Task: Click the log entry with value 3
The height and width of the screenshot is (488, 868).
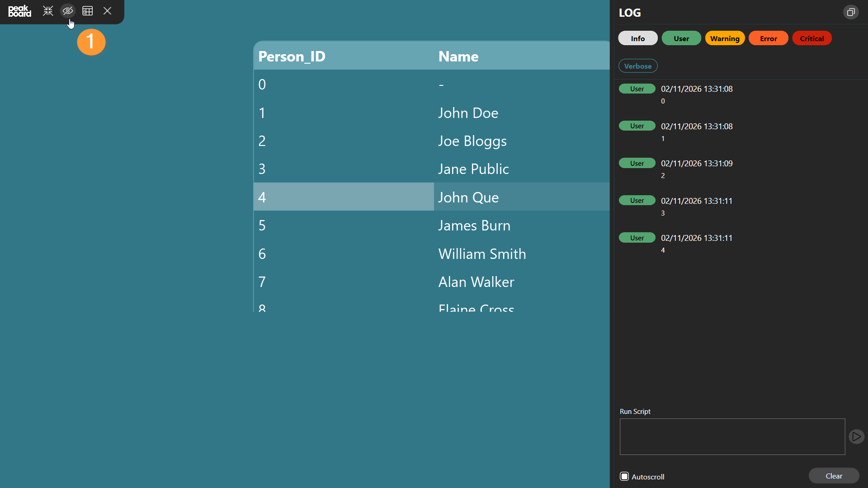Action: 696,206
